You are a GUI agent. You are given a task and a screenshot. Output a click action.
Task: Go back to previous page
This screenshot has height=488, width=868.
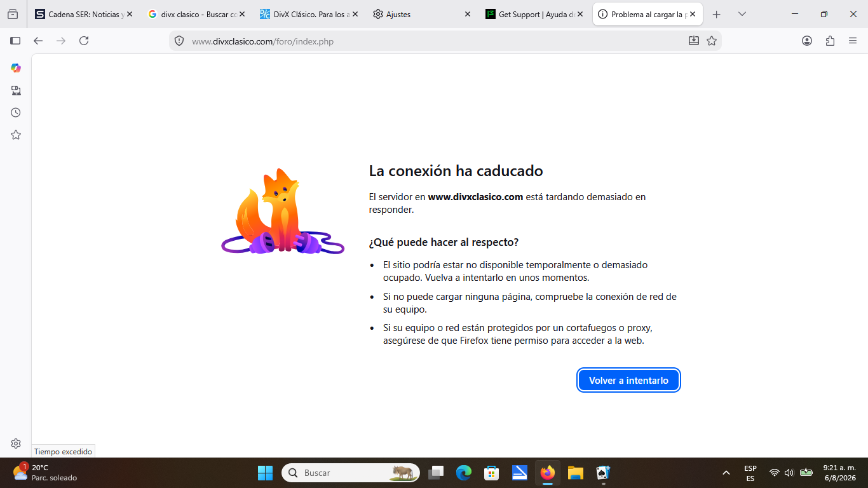tap(38, 41)
